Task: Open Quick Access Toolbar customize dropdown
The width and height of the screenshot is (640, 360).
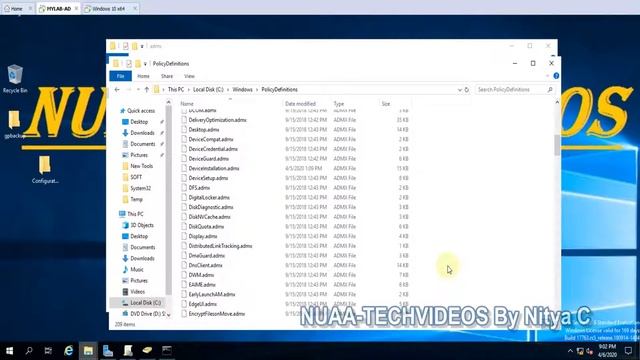Action: [x=145, y=64]
